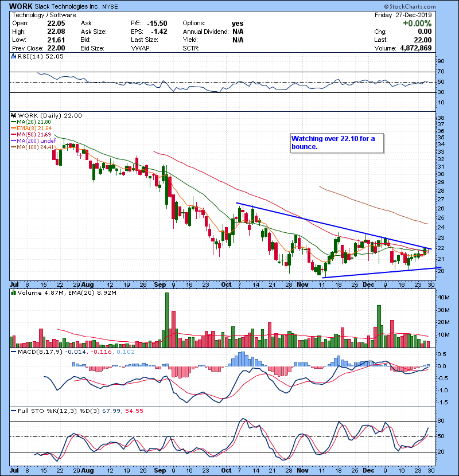459x476 pixels.
Task: Click the tallest green volume bar in early September
Action: (x=167, y=320)
